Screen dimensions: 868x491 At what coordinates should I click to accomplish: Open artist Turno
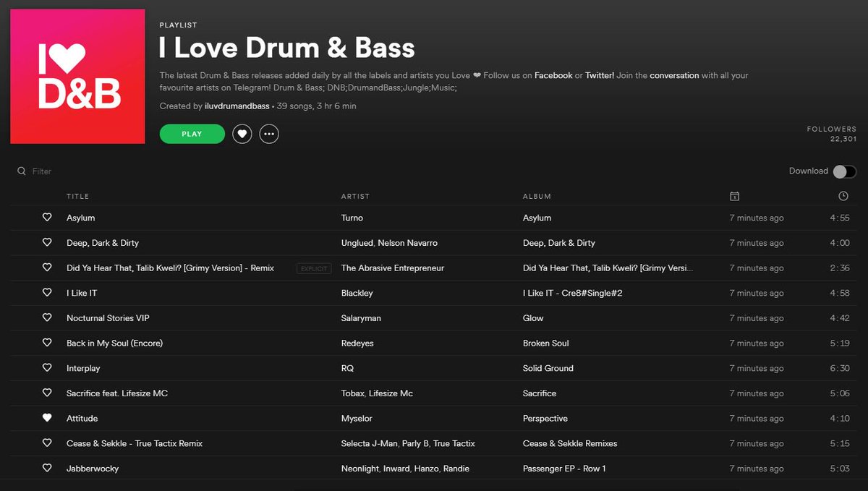(x=352, y=218)
